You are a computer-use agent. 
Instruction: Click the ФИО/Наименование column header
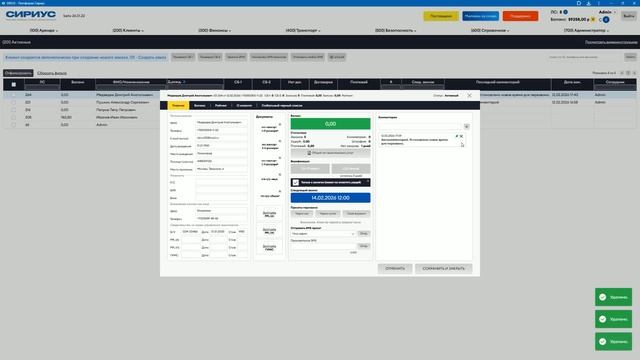pyautogui.click(x=131, y=82)
